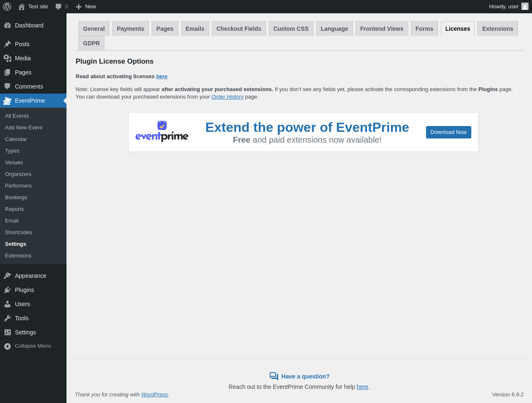The width and height of the screenshot is (532, 403).
Task: Select the Forms tab
Action: [x=424, y=29]
